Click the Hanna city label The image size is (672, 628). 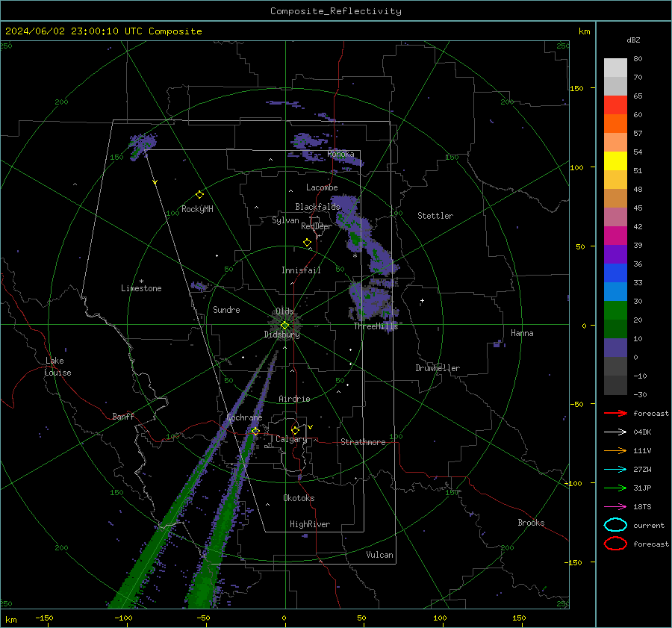pyautogui.click(x=522, y=333)
